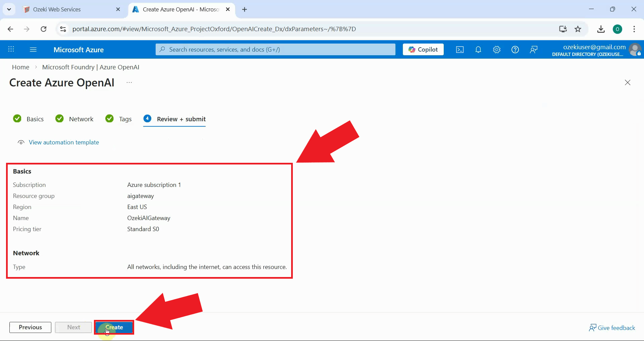Open Chrome's three-dot menu
Viewport: 644px width, 341px height.
[x=634, y=29]
